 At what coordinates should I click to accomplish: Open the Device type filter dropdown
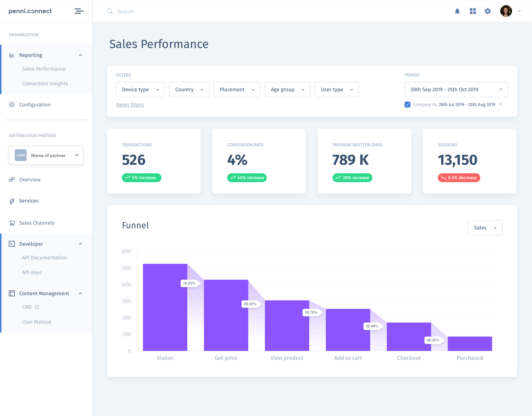pos(140,90)
